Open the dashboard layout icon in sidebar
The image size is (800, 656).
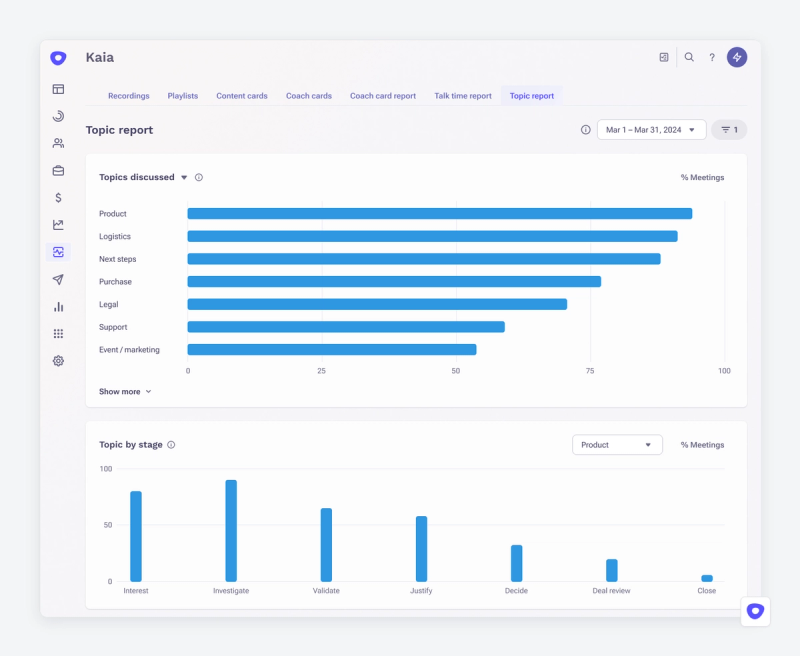pos(58,89)
